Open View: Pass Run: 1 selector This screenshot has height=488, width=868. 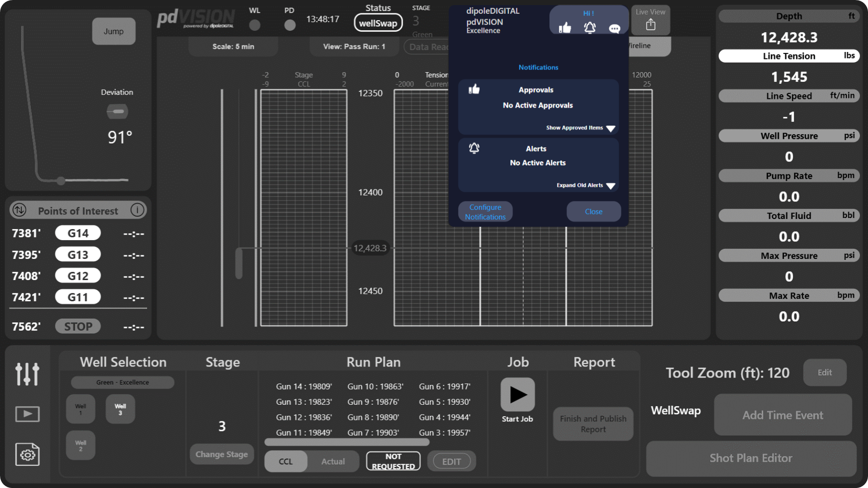click(x=354, y=46)
